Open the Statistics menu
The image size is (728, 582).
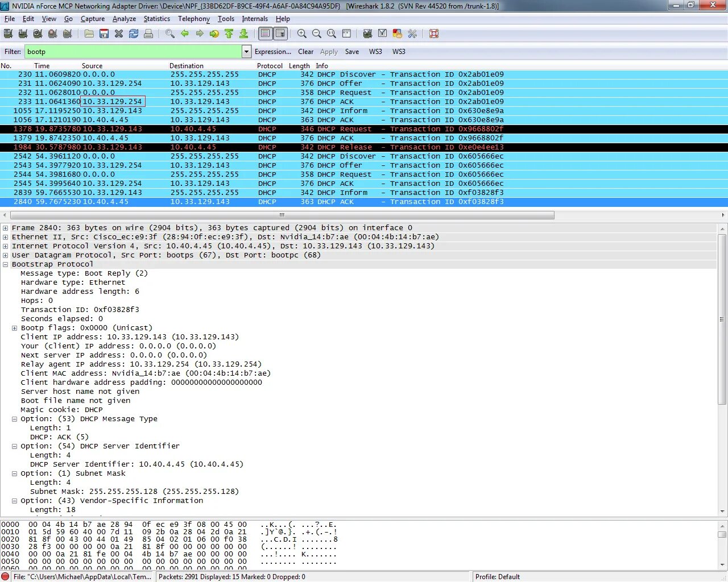(156, 19)
